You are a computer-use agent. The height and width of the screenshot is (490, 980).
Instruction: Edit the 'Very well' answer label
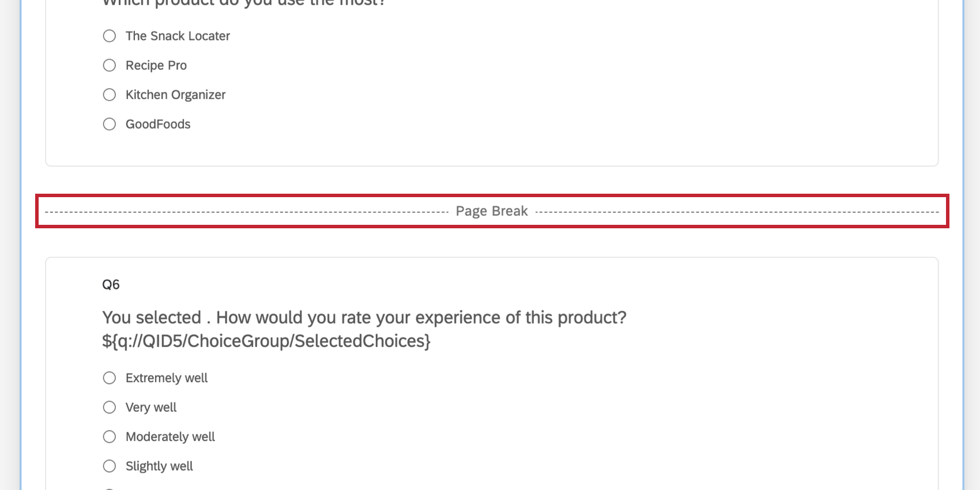tap(151, 408)
